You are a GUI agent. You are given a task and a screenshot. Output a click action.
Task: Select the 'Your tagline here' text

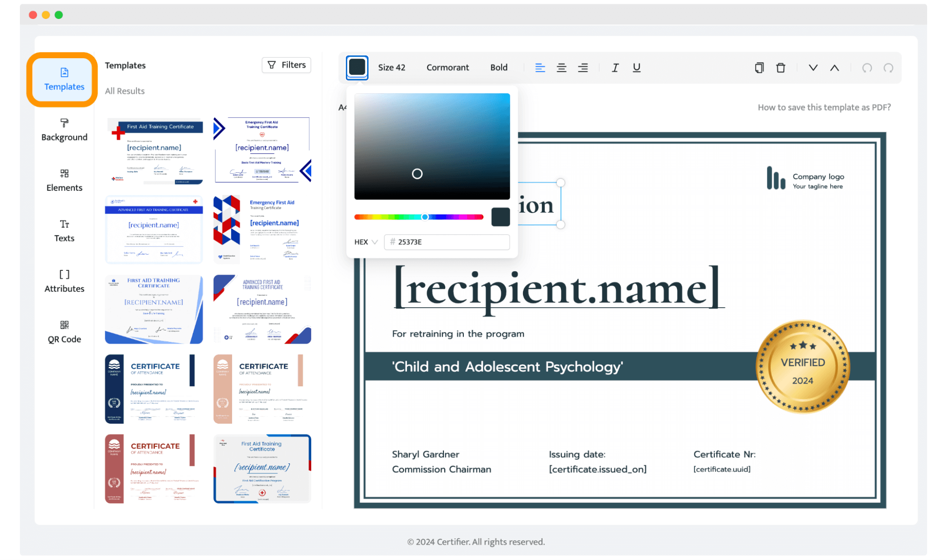coord(818,187)
